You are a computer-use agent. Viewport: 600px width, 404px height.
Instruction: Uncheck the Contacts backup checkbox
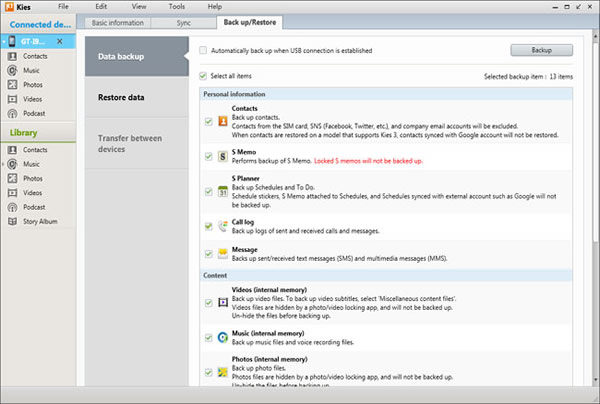tap(207, 122)
